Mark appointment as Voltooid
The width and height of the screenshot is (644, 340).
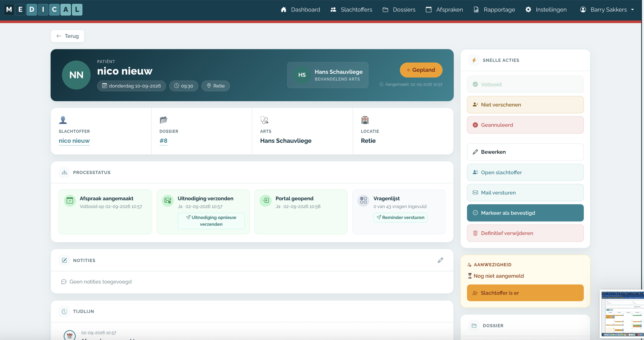525,85
